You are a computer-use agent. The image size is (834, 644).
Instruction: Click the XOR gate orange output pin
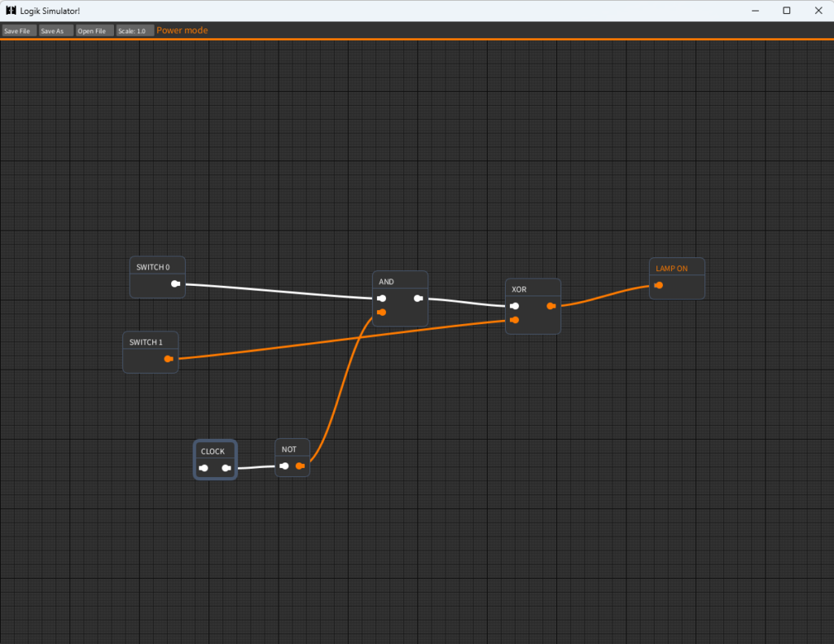[x=551, y=306]
